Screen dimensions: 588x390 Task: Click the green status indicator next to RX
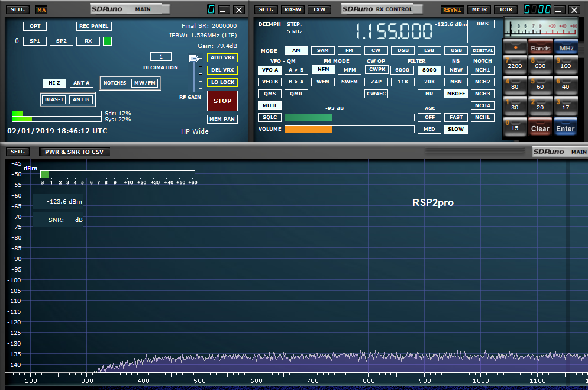[x=107, y=41]
